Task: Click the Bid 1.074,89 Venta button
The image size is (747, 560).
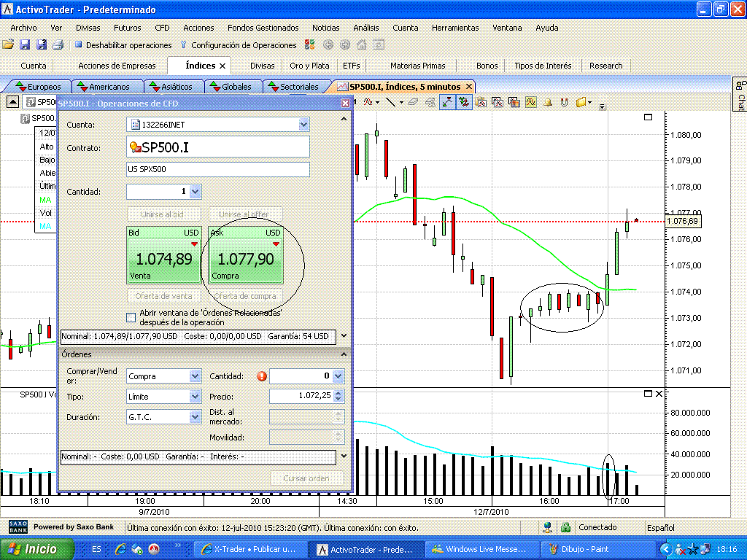Action: 164,255
